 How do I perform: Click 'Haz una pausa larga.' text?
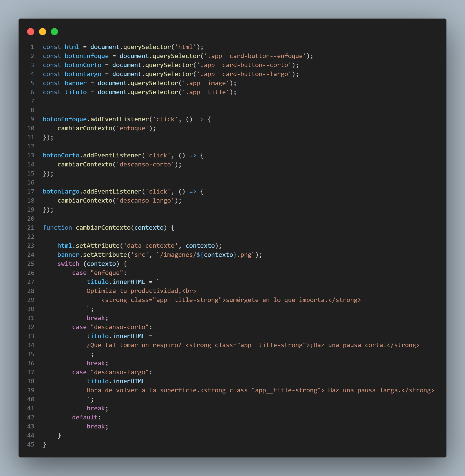click(365, 390)
